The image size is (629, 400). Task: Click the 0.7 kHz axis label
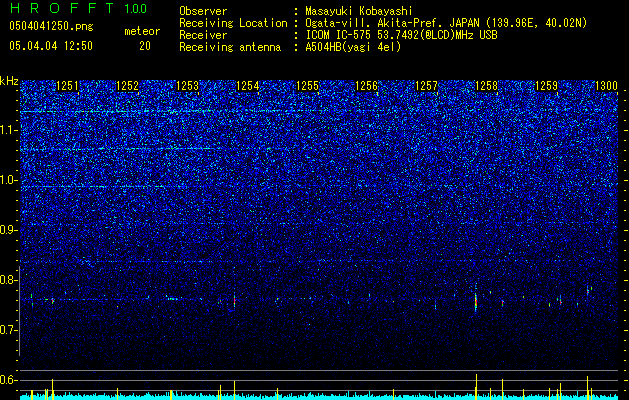click(9, 330)
